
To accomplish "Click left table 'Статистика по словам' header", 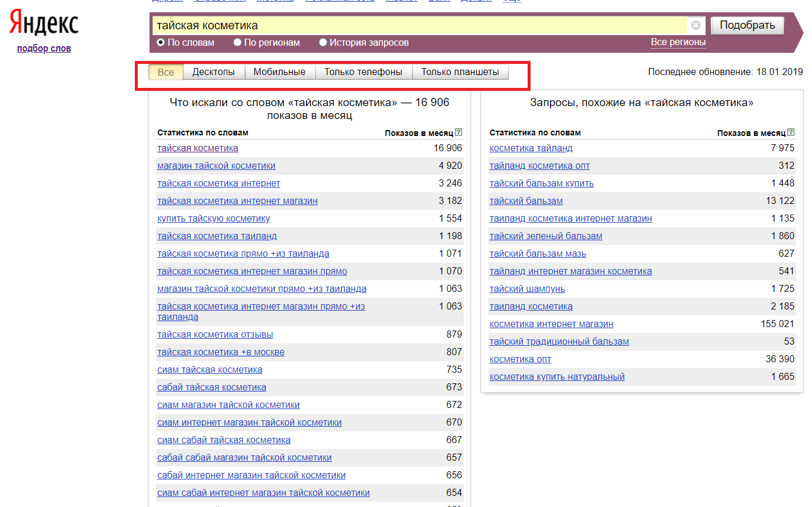I will pyautogui.click(x=203, y=132).
